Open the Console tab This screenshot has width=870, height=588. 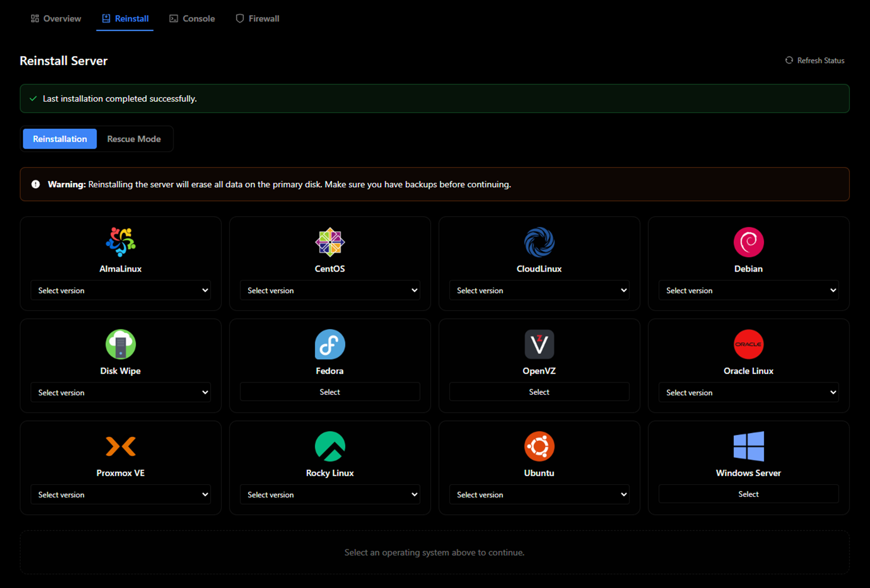point(192,19)
